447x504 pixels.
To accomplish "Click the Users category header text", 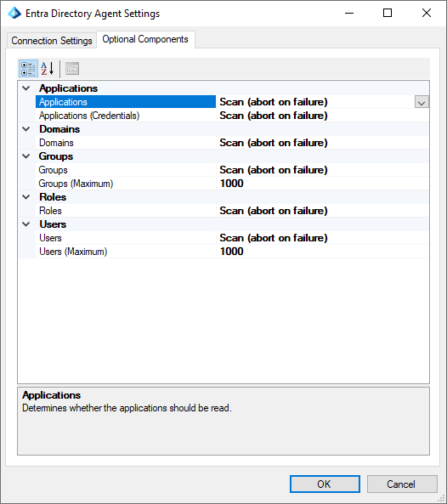I will [53, 224].
